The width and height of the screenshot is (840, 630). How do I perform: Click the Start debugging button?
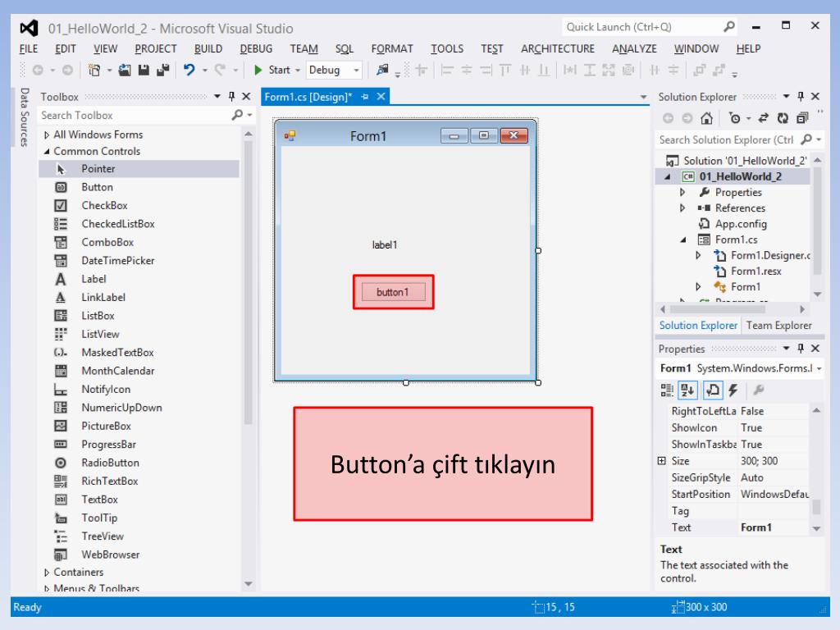(276, 71)
